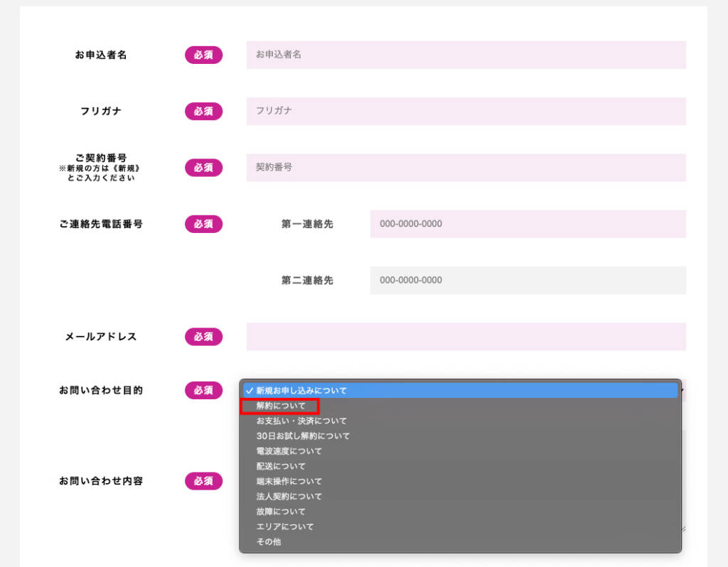The image size is (728, 567).
Task: Pick 30日お試し解約について option
Action: click(x=460, y=436)
